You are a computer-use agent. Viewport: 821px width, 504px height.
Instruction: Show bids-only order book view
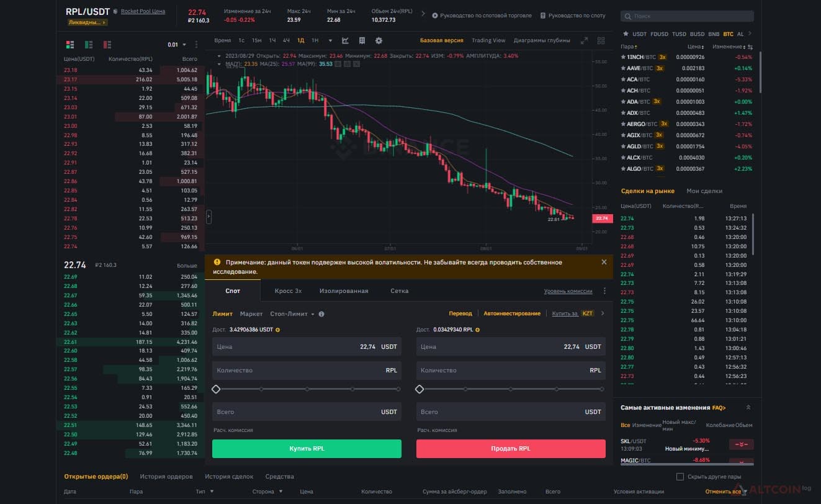pos(89,44)
